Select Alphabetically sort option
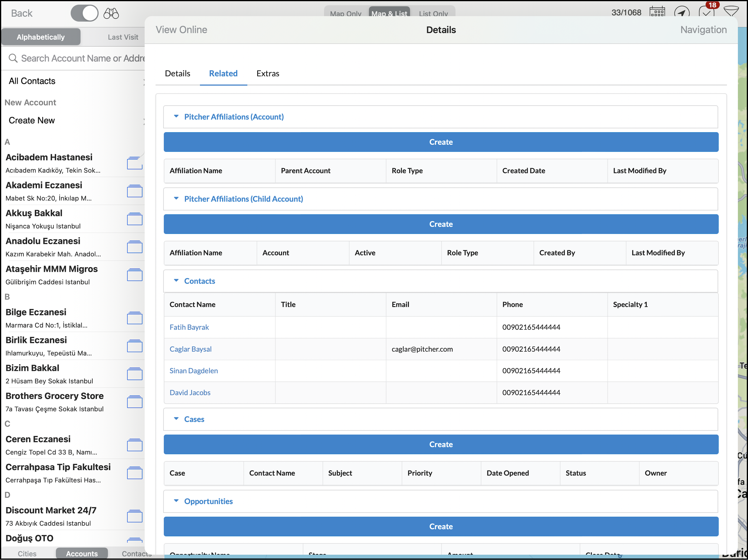The image size is (748, 560). [x=41, y=37]
